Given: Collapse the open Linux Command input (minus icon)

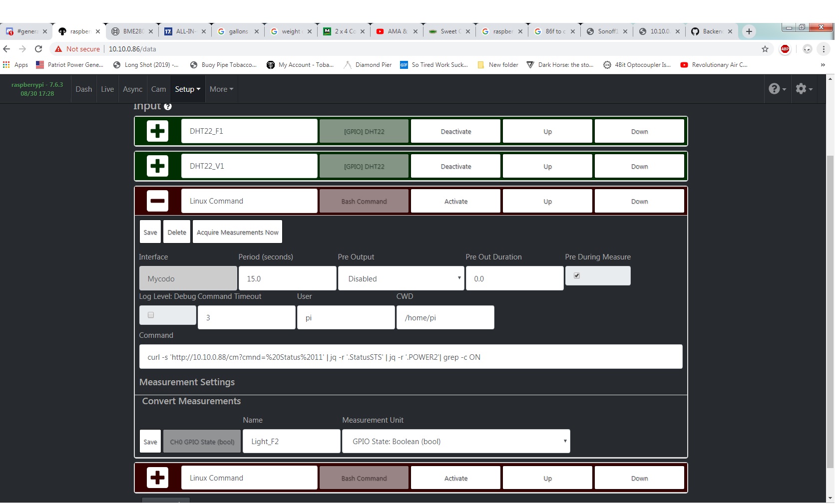Looking at the screenshot, I should click(157, 201).
